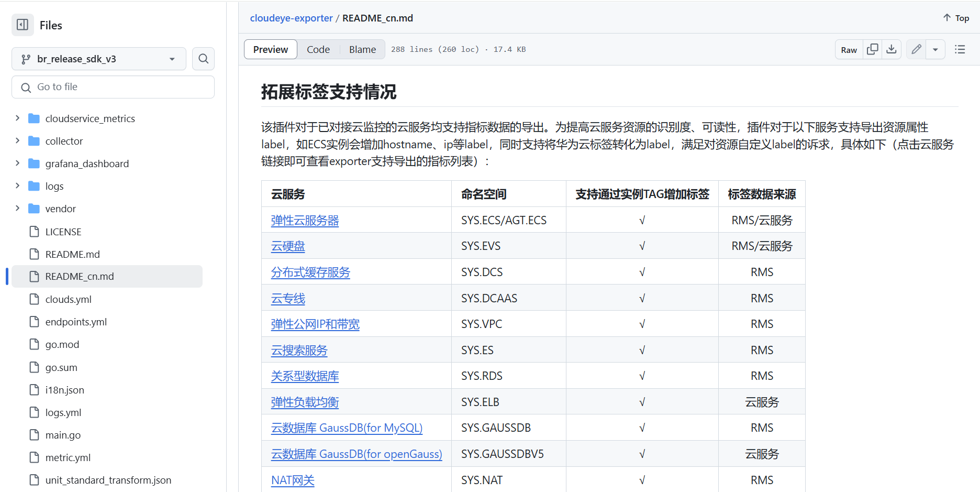Copy raw file contents to clipboard

coord(872,49)
